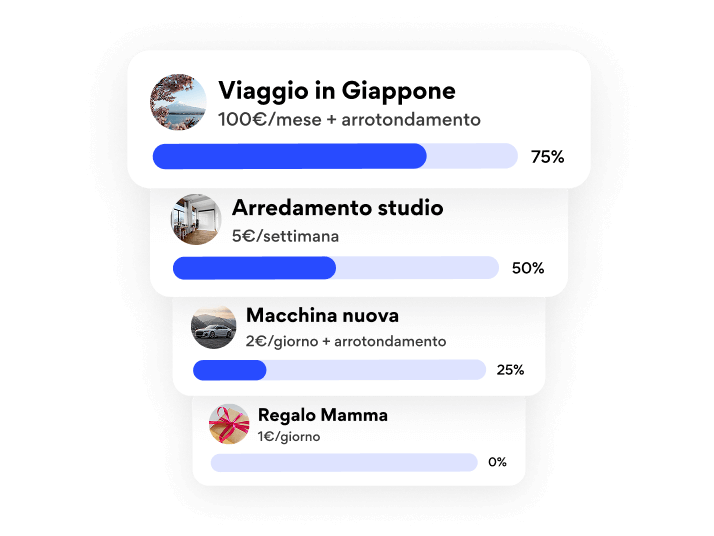Click the Arredamento studio progress bar
This screenshot has width=714, height=536.
(335, 268)
